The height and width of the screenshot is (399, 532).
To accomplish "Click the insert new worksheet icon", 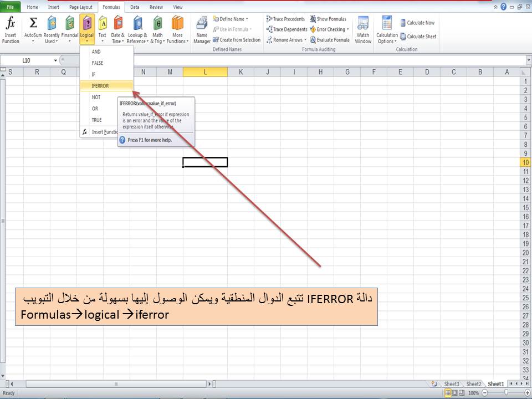I will pos(434,383).
